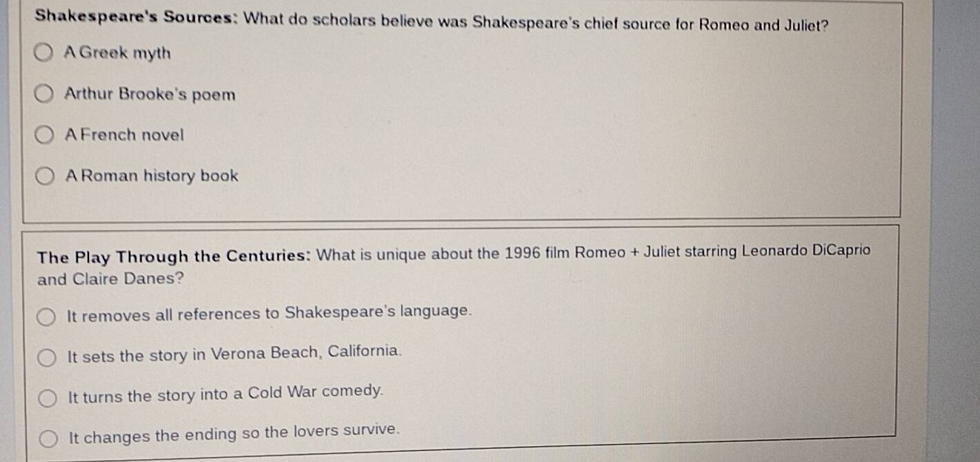The width and height of the screenshot is (980, 462).
Task: Mark the 'lovers survive' ending radio button
Action: pos(48,439)
